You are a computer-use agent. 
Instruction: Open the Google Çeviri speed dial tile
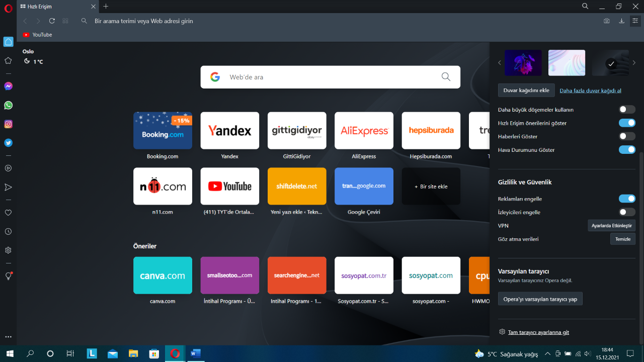[364, 186]
